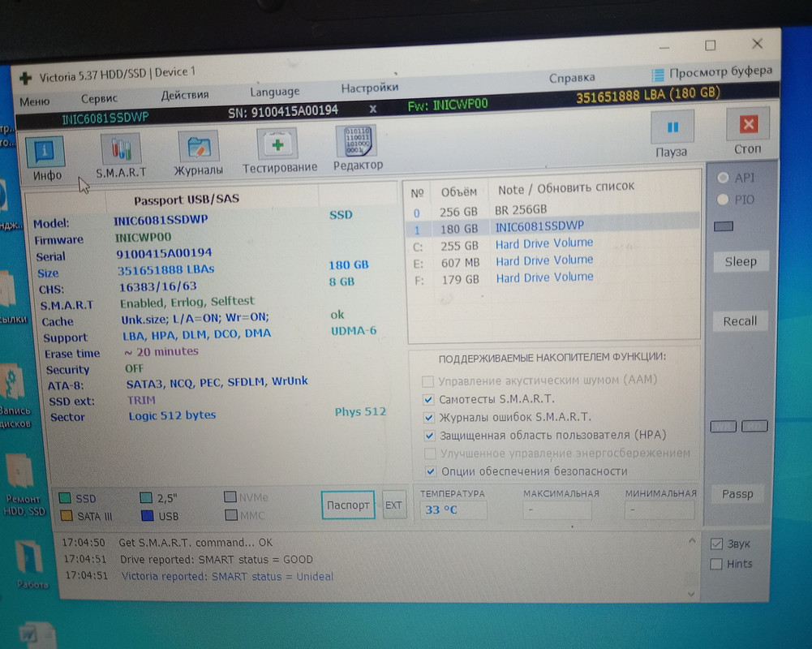Open the Ремонт HDD, SSD desktop icon
The width and height of the screenshot is (812, 649).
pos(21,484)
